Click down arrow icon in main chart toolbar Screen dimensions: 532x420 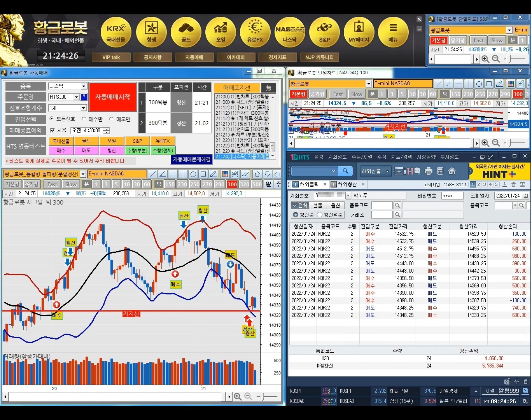(x=267, y=174)
